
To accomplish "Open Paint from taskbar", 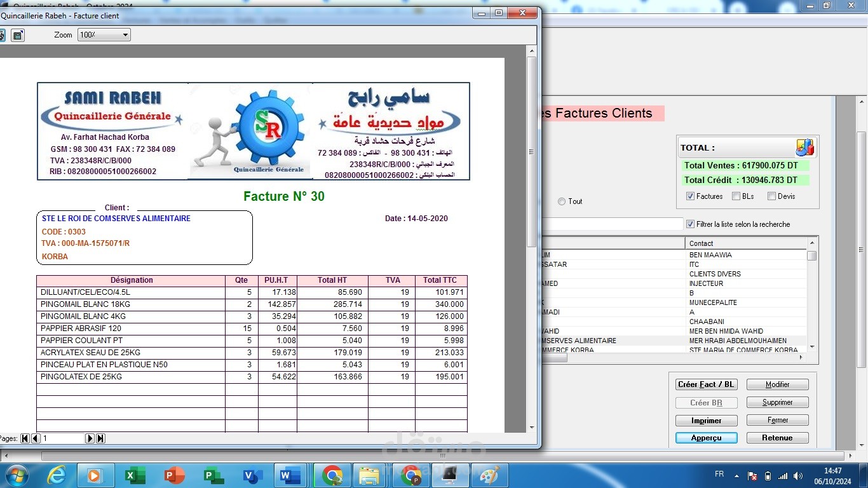I will pyautogui.click(x=489, y=475).
